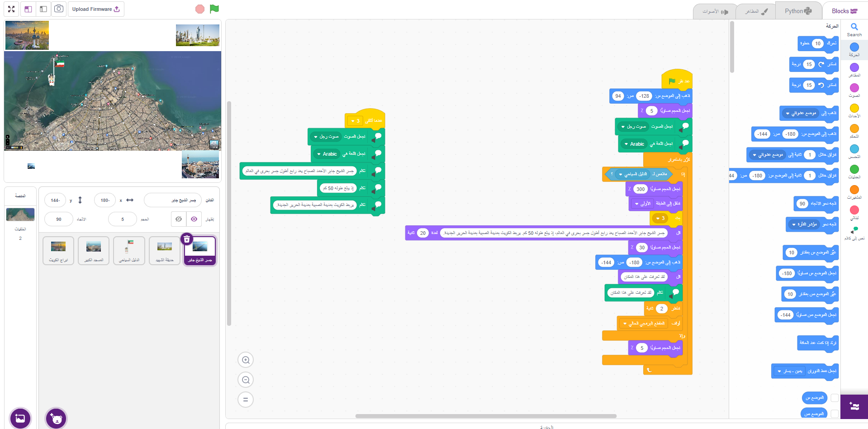Viewport: 868px width, 429px height.
Task: Select the نص إلى كلام text-to-speech category
Action: coord(854,233)
